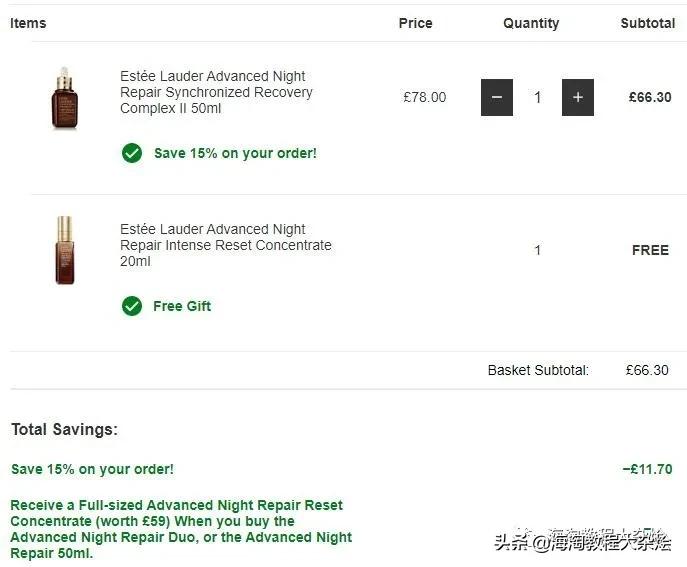Open Advanced Night Repair Synchronized Recovery link
The image size is (687, 567).
(216, 92)
